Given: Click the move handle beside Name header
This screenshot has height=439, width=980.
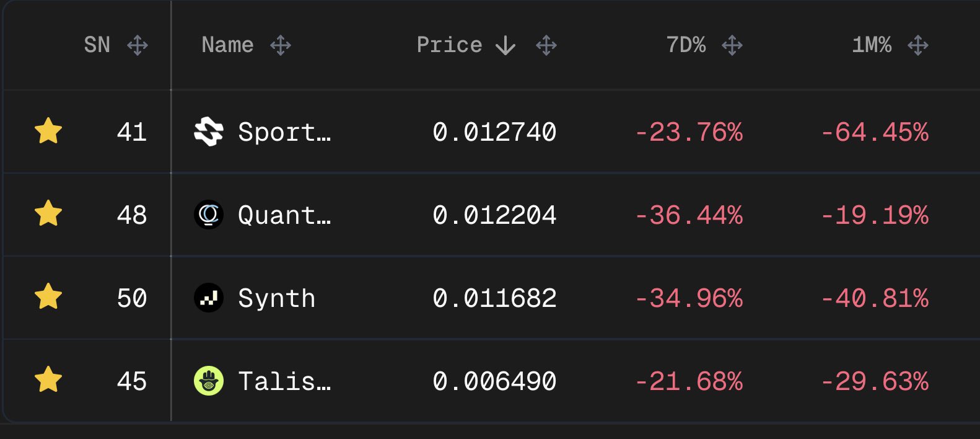Looking at the screenshot, I should pyautogui.click(x=281, y=45).
